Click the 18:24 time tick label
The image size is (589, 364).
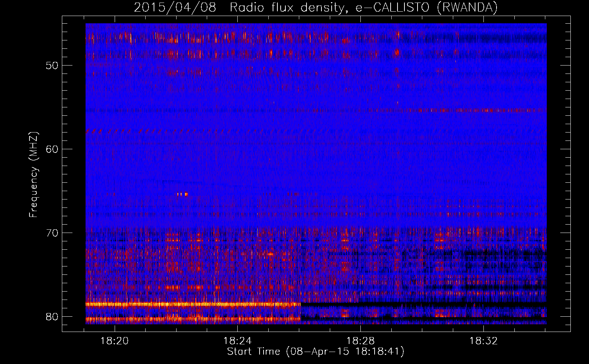click(238, 341)
